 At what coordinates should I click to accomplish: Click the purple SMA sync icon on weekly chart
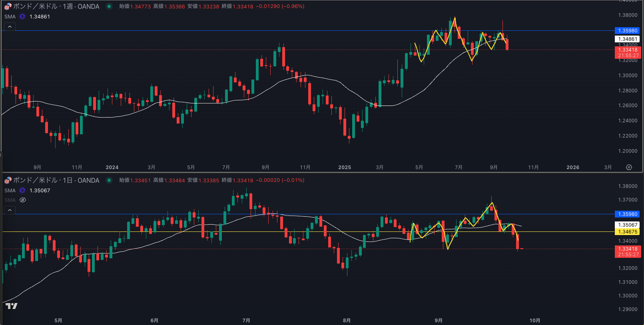(x=22, y=16)
